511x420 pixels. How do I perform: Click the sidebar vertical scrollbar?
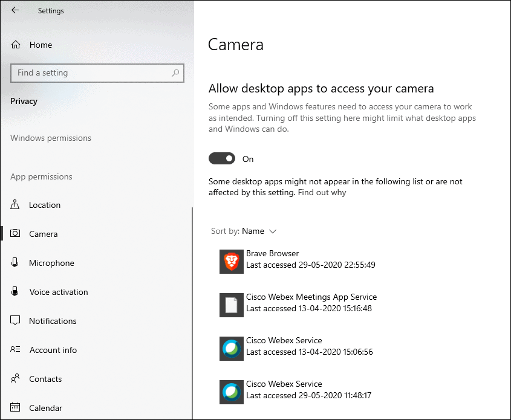pos(192,312)
